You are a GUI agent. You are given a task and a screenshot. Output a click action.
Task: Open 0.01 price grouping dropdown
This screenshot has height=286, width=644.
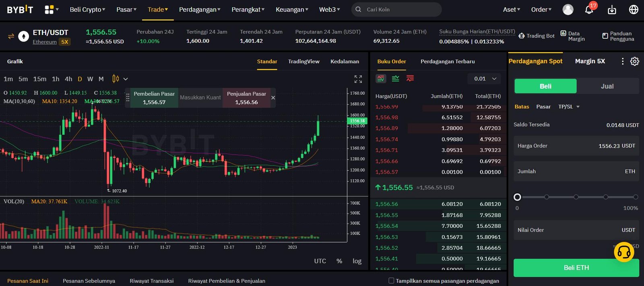point(485,79)
